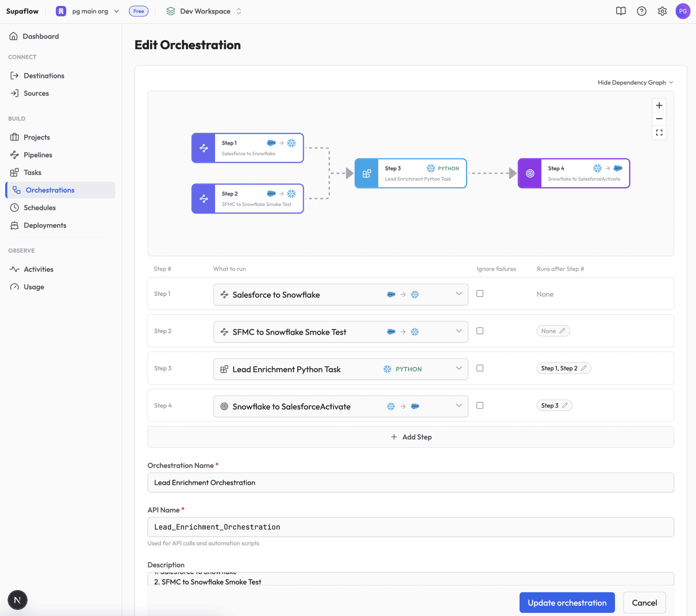Open SFMC to Snowflake Smoke Test dropdown
Screen dimensions: 696x616
coord(341,332)
